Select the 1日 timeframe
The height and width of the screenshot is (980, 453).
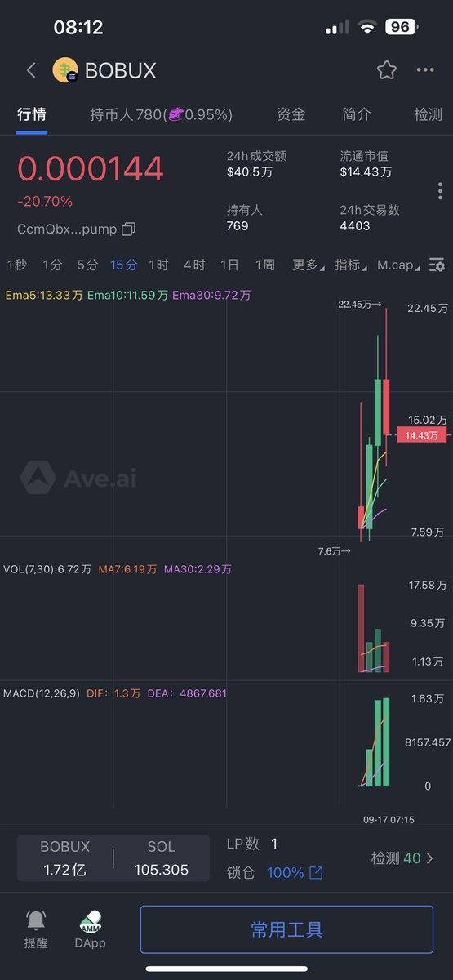pyautogui.click(x=229, y=265)
